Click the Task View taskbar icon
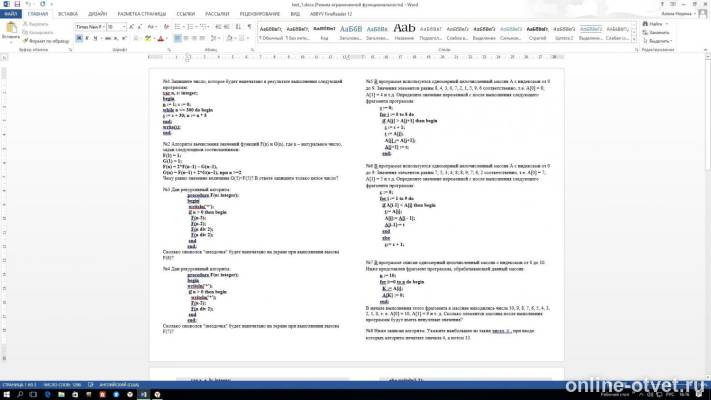Viewport: 711px width, 400px height. tap(33, 395)
